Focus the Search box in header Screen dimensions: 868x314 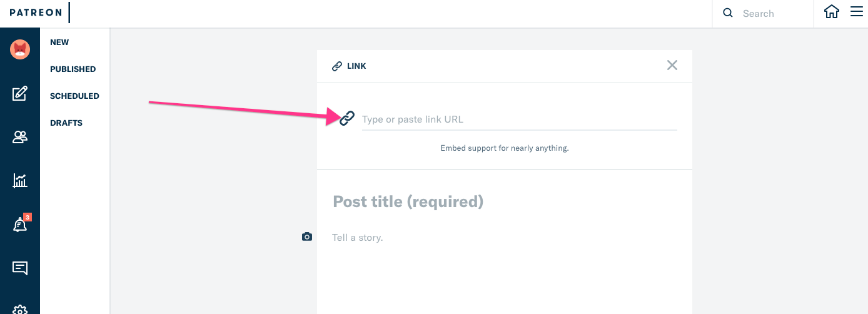[772, 13]
